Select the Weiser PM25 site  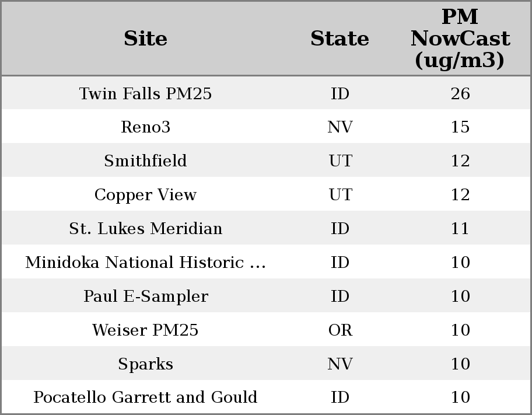[145, 330]
